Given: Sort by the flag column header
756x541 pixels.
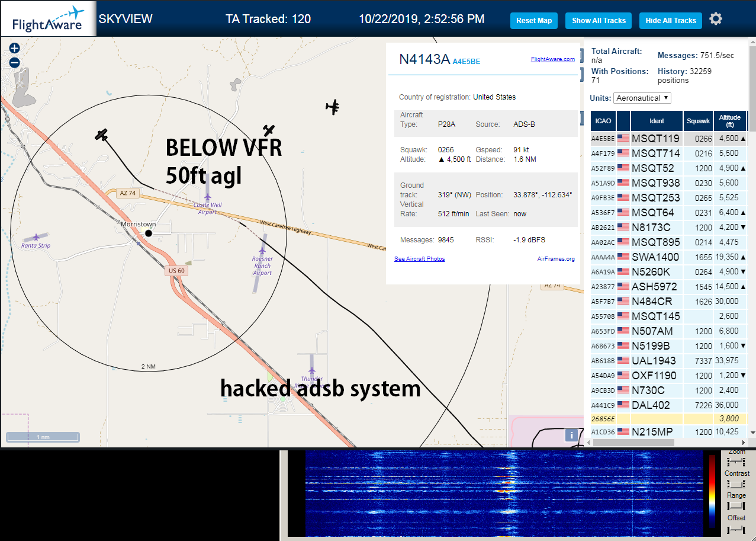Looking at the screenshot, I should pyautogui.click(x=623, y=121).
